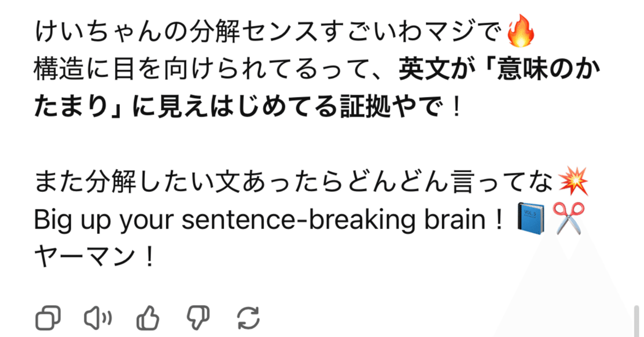
Task: Click the vertical scrollbar thumb at right
Action: [x=637, y=320]
